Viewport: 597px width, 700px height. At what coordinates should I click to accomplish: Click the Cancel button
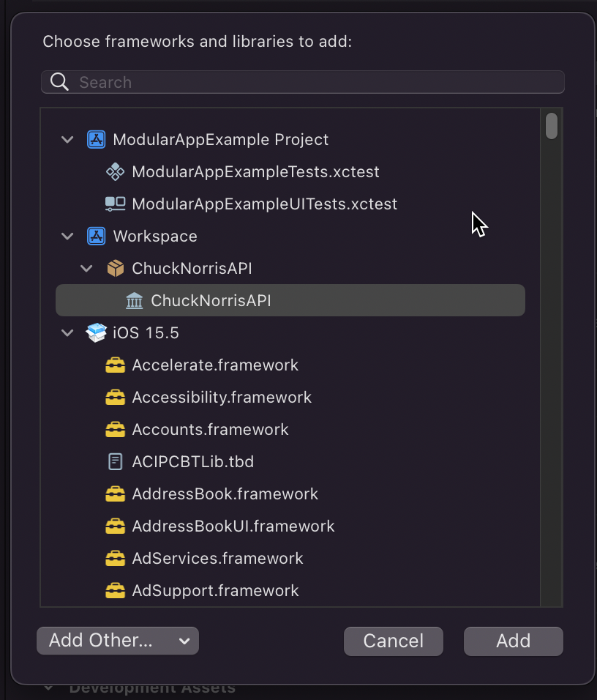point(394,641)
